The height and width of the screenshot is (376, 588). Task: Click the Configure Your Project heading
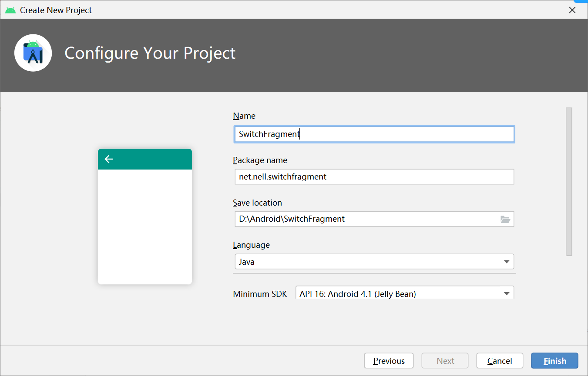pos(150,53)
